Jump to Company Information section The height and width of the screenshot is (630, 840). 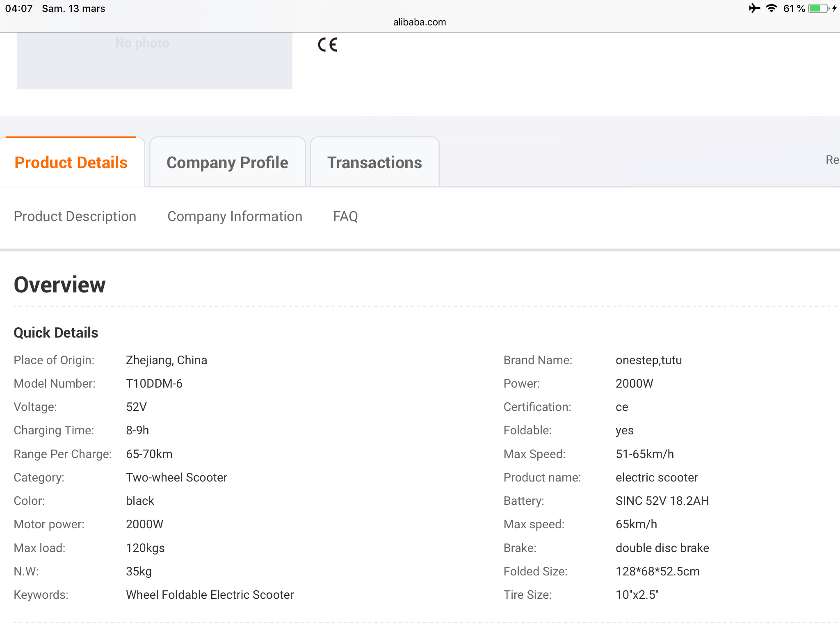[235, 217]
